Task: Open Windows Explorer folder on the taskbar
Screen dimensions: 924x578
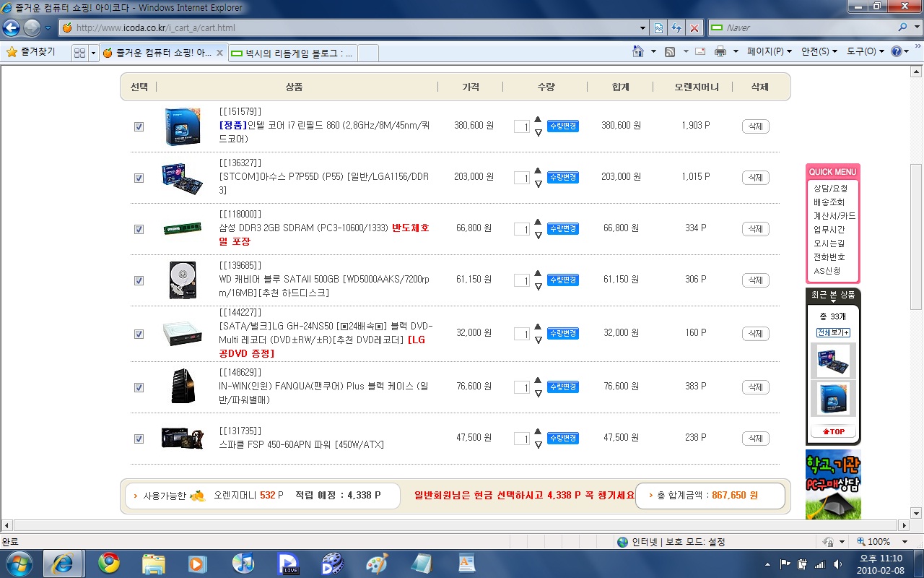Action: [154, 563]
